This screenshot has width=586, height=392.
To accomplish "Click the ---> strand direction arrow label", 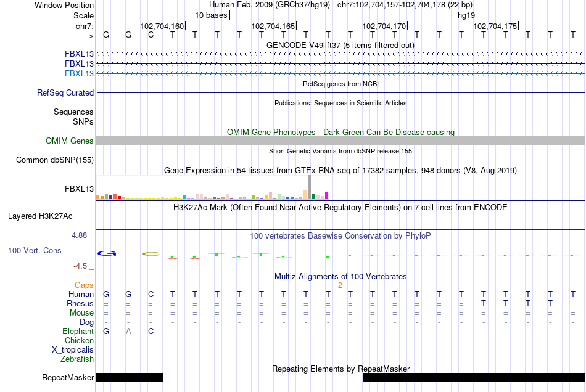I will tap(88, 36).
